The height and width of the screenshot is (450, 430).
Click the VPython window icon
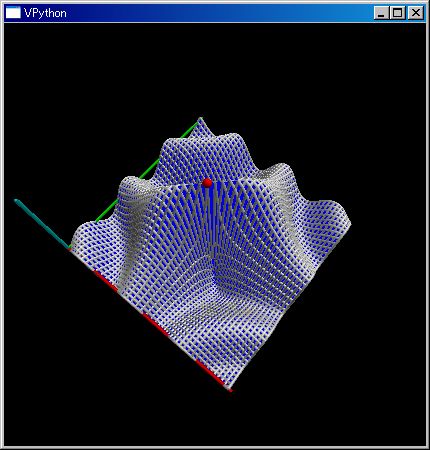tap(13, 13)
